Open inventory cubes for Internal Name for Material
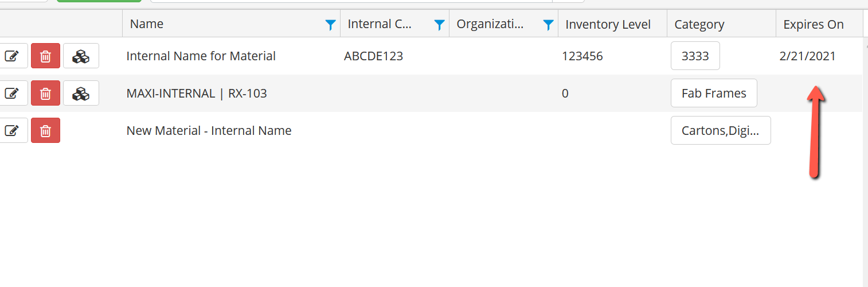This screenshot has height=287, width=868. (x=81, y=56)
